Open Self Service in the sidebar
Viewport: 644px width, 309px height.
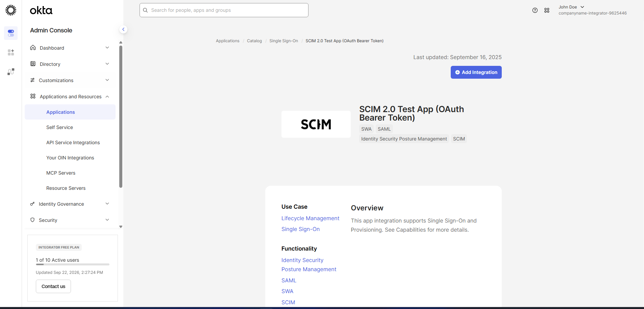pos(59,127)
